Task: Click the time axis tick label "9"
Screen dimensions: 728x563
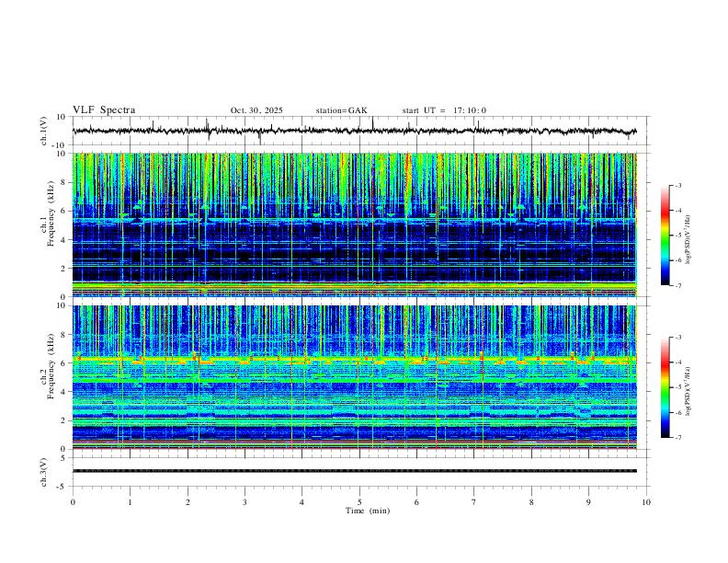Action: tap(588, 502)
